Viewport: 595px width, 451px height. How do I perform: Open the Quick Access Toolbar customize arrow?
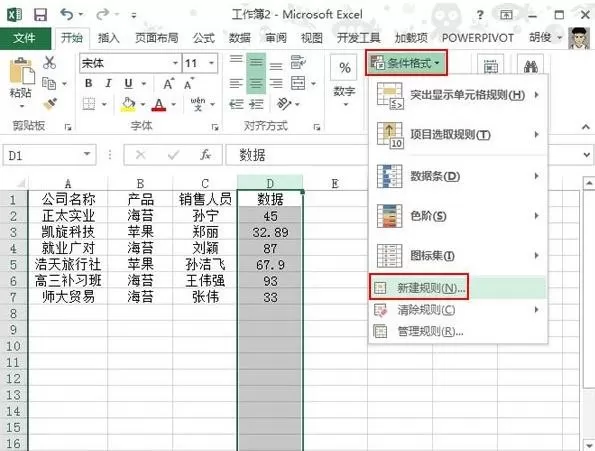point(134,15)
